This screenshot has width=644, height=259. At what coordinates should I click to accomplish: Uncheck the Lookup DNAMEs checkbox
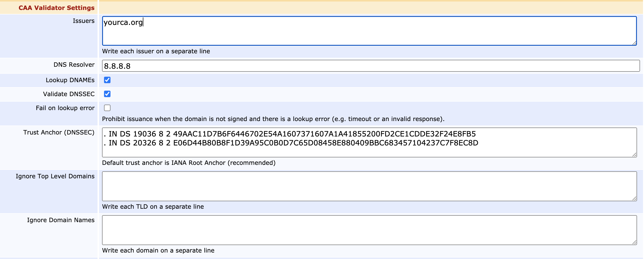pyautogui.click(x=107, y=80)
